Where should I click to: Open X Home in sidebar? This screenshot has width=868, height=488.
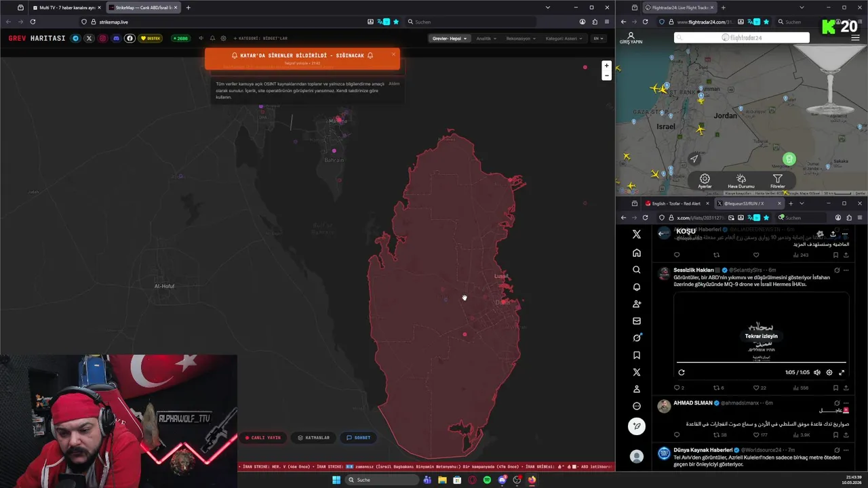coord(637,253)
